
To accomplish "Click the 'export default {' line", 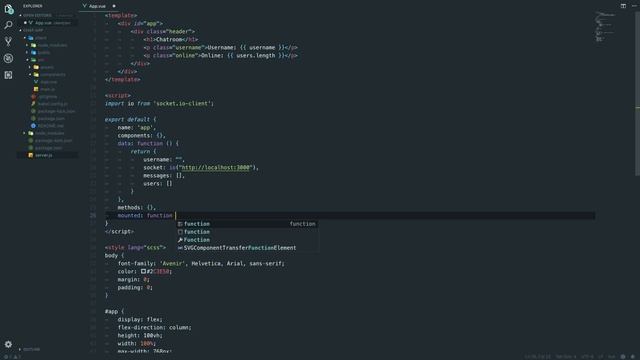I will tap(130, 120).
